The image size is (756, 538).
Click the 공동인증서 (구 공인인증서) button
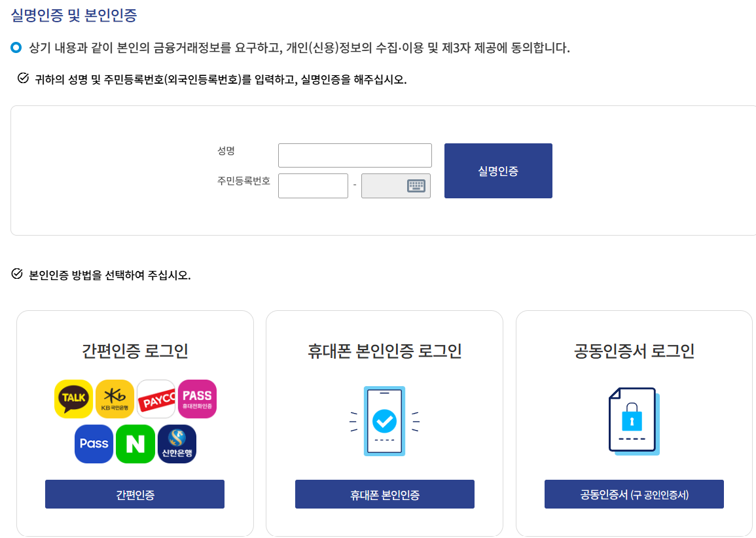point(633,494)
